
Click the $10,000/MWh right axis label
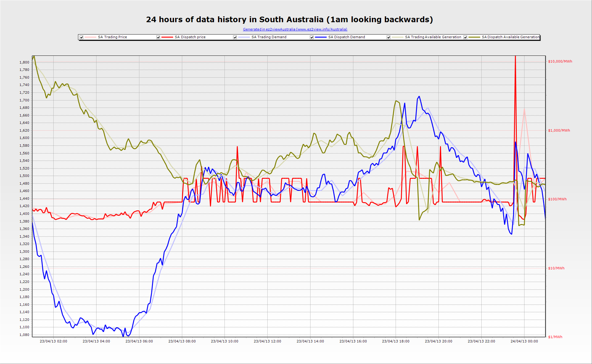tap(560, 61)
